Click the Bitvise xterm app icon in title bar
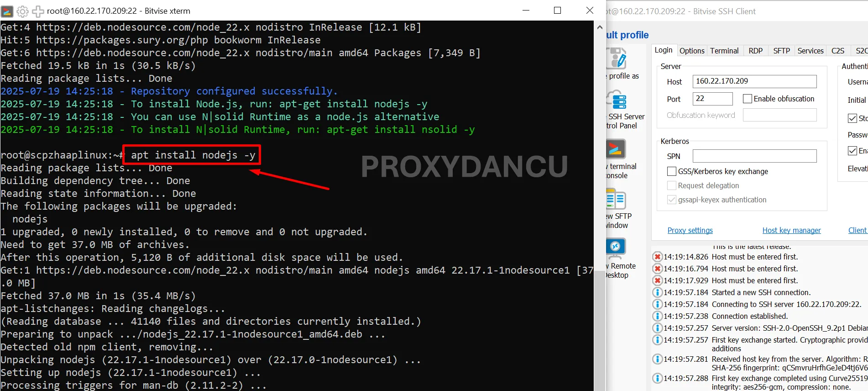 pos(7,11)
